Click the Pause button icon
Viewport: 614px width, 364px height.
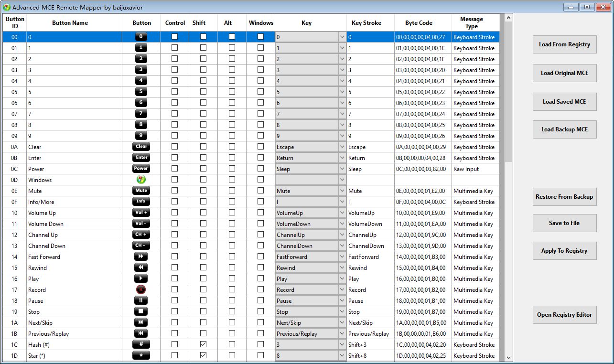click(x=141, y=300)
